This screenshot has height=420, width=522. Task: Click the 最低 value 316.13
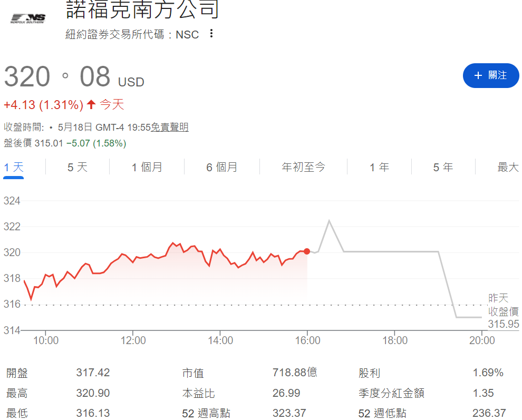click(x=93, y=413)
